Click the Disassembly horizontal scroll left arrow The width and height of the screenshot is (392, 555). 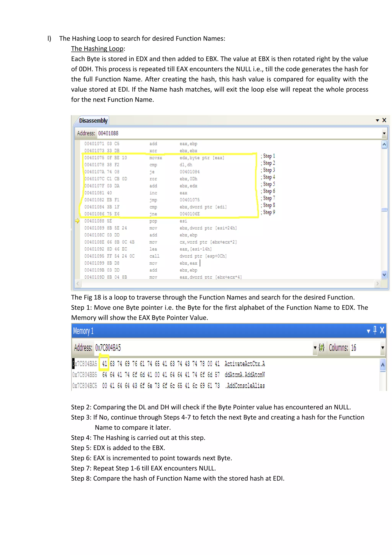[x=78, y=283]
